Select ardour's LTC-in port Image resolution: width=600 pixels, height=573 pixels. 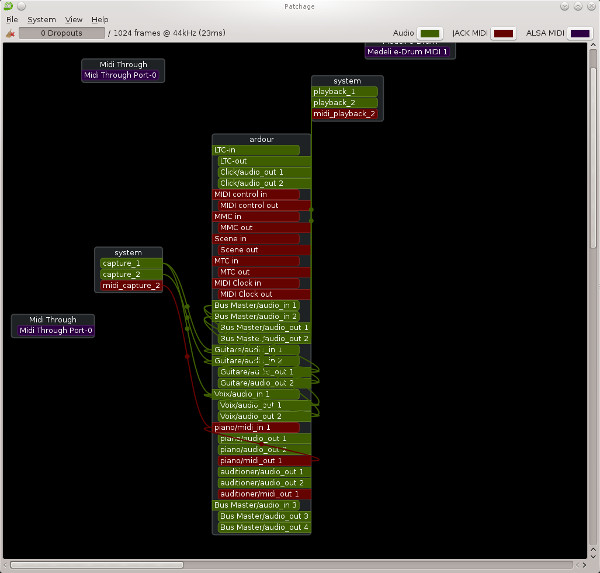[256, 150]
